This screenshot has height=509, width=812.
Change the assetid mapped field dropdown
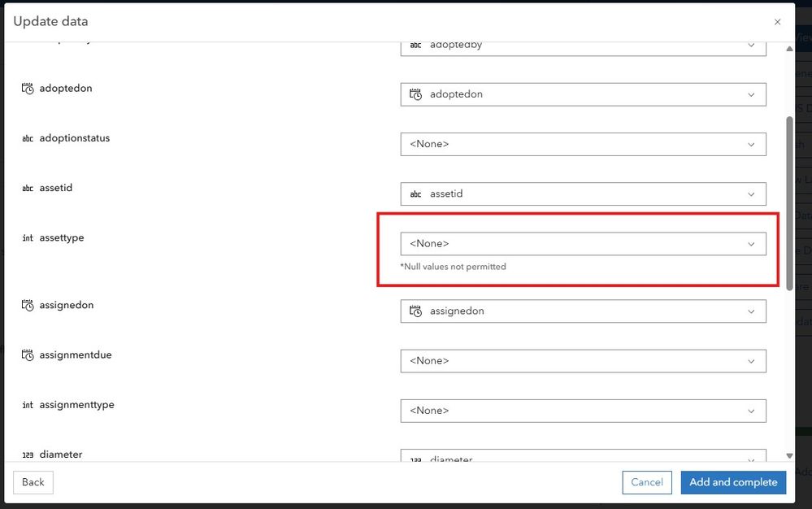click(x=583, y=194)
